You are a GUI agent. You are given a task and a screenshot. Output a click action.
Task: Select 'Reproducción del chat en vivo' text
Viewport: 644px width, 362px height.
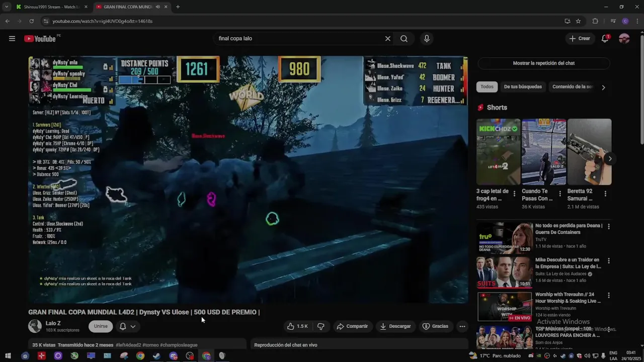286,345
